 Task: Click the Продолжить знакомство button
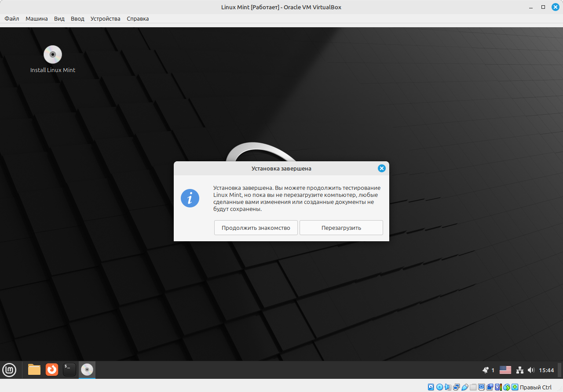(x=256, y=228)
